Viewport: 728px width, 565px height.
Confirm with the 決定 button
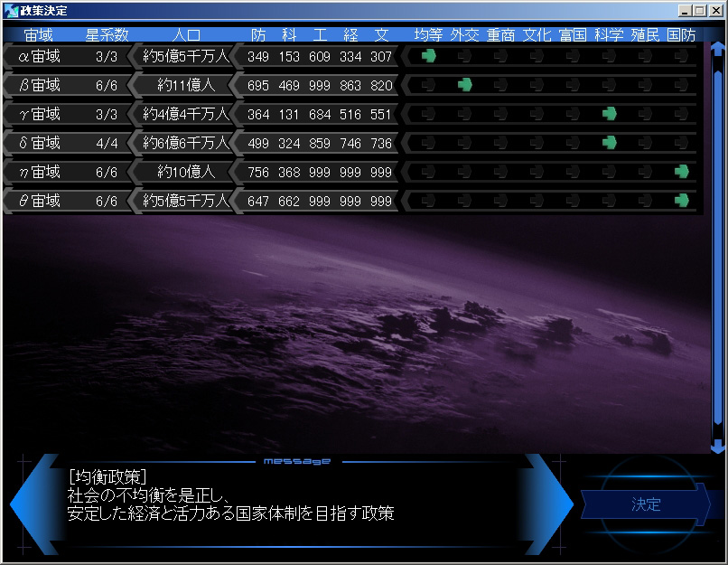click(x=646, y=504)
